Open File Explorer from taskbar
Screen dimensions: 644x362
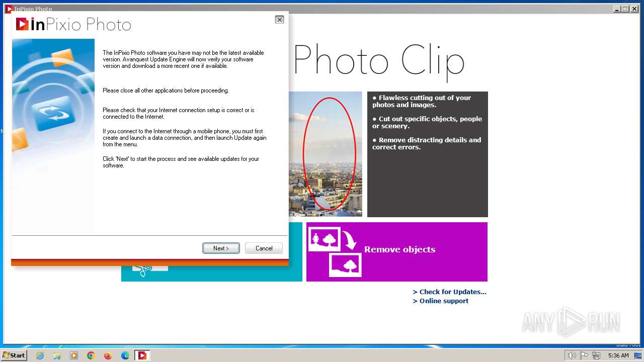(x=57, y=355)
